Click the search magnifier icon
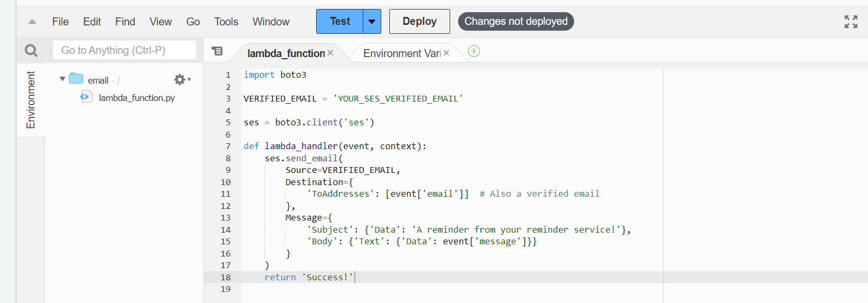The image size is (868, 303). click(x=31, y=50)
